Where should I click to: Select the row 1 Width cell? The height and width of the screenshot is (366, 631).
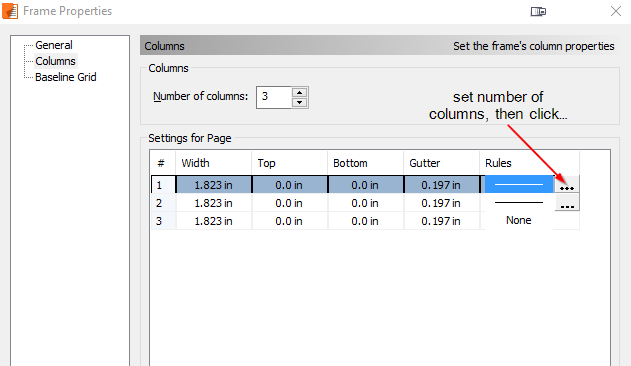[x=214, y=185]
